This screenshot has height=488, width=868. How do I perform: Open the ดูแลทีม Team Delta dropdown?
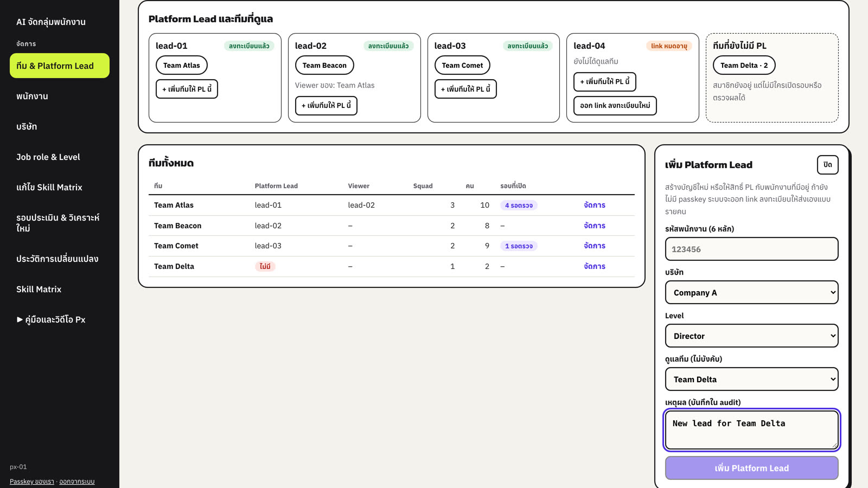coord(752,379)
